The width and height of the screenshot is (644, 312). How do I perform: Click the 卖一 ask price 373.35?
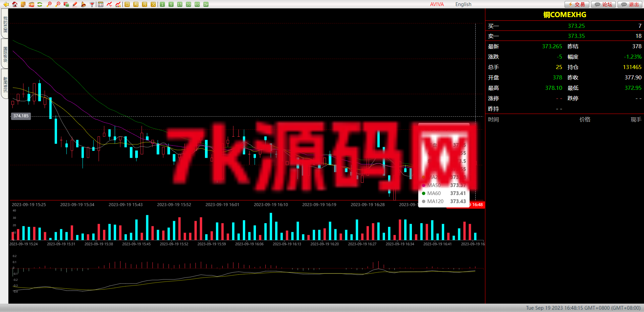576,36
